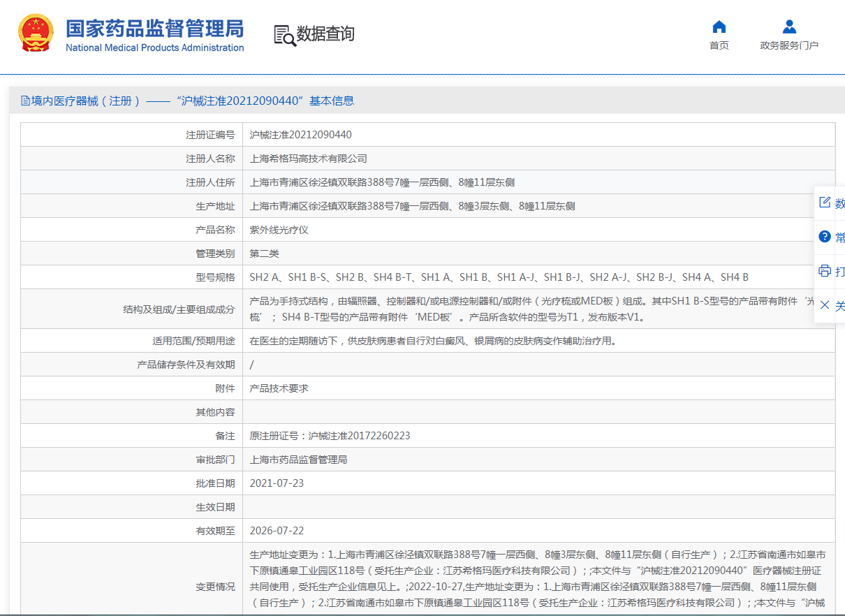Click the edit icon in side panel
Image resolution: width=845 pixels, height=616 pixels.
[x=825, y=203]
